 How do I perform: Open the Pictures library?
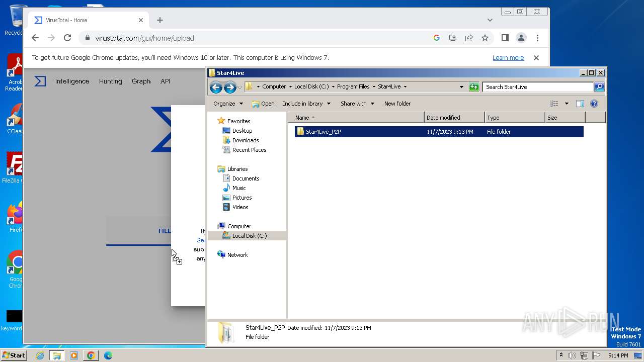pyautogui.click(x=242, y=198)
